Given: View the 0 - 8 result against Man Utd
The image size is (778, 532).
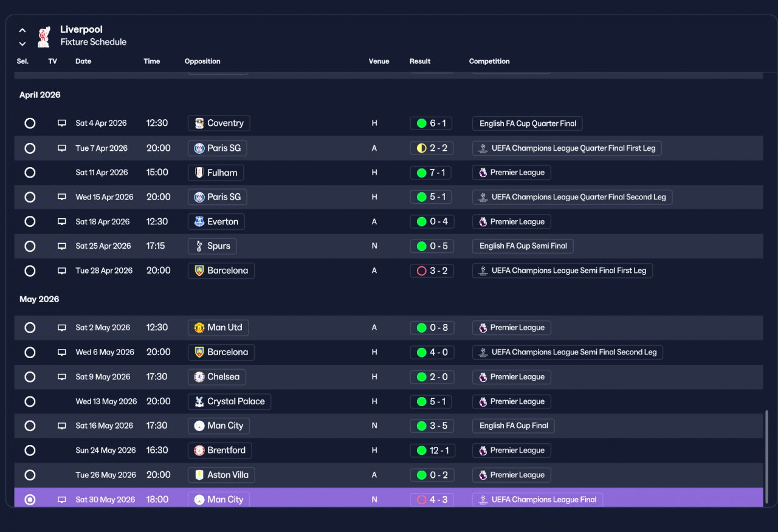Looking at the screenshot, I should [432, 328].
